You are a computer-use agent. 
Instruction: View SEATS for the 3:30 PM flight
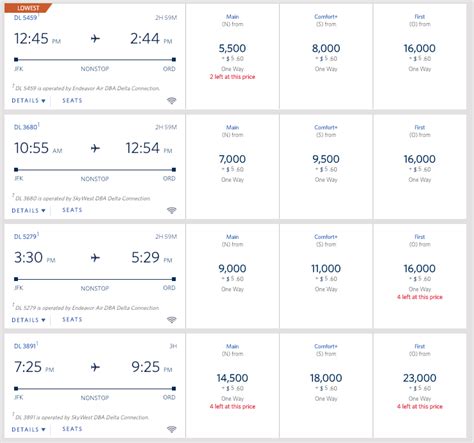tap(72, 319)
